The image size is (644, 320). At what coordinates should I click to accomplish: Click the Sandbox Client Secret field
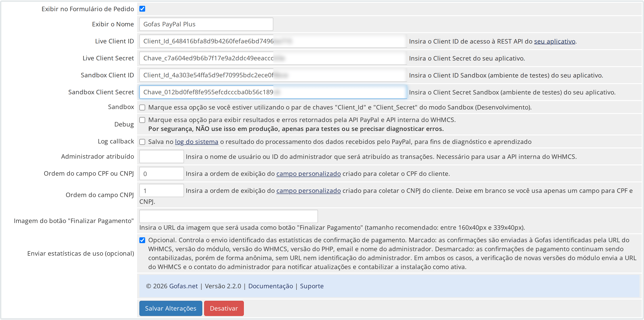[x=273, y=92]
